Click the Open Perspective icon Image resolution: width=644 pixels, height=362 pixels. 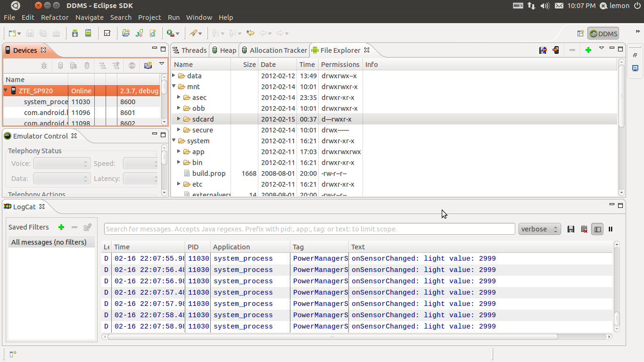[x=581, y=33]
